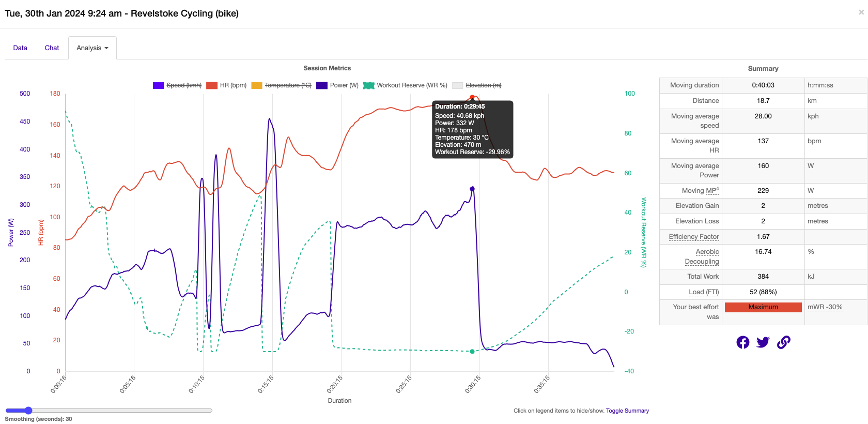Hide HR (bpm) series via legend

click(226, 85)
